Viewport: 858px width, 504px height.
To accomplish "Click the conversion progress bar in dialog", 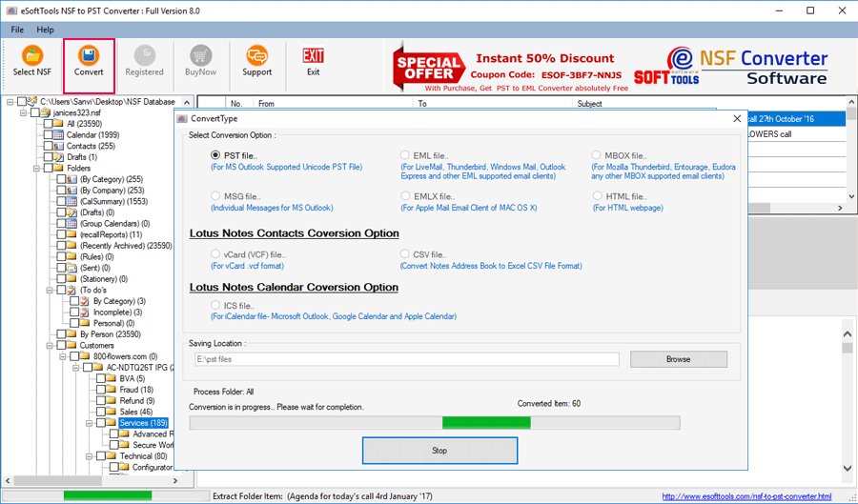I will point(435,423).
